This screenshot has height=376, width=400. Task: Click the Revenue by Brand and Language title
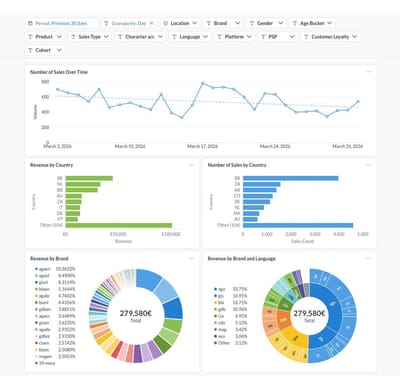242,259
